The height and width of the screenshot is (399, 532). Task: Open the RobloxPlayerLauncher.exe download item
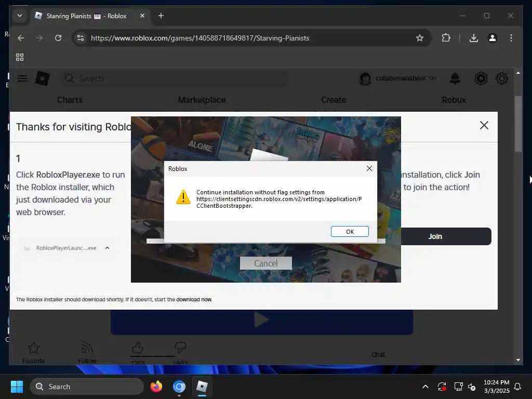pyautogui.click(x=66, y=248)
